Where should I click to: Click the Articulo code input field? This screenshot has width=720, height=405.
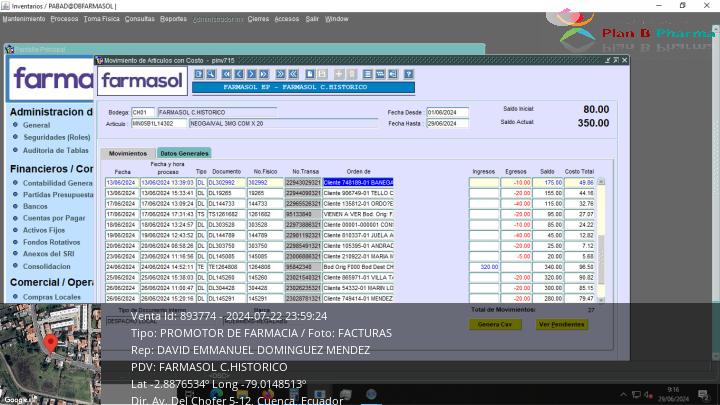pyautogui.click(x=159, y=124)
